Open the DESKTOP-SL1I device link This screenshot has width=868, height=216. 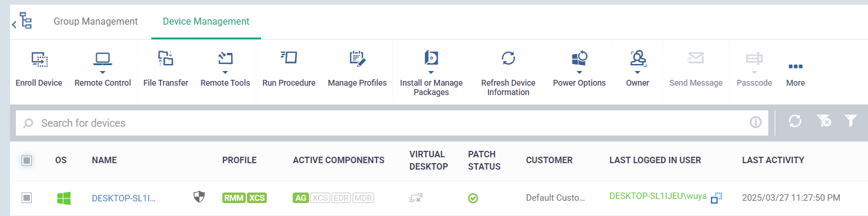click(x=124, y=198)
